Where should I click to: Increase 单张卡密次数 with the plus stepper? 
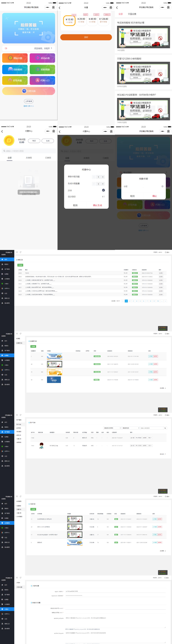coord(103,177)
